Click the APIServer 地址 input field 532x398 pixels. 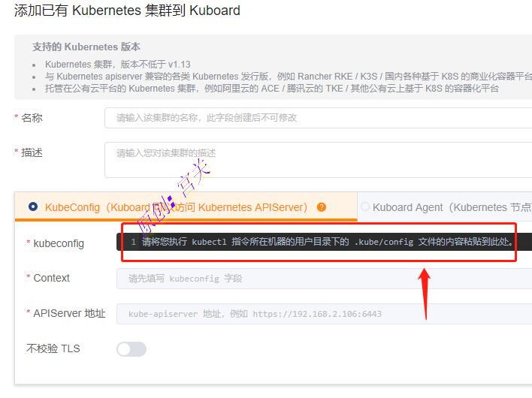[325, 314]
